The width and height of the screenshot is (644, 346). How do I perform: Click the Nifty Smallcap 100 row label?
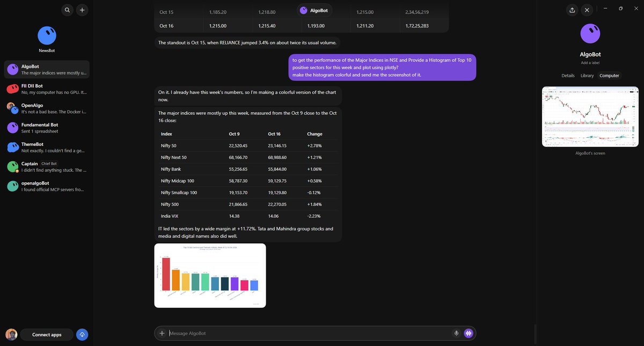point(179,193)
